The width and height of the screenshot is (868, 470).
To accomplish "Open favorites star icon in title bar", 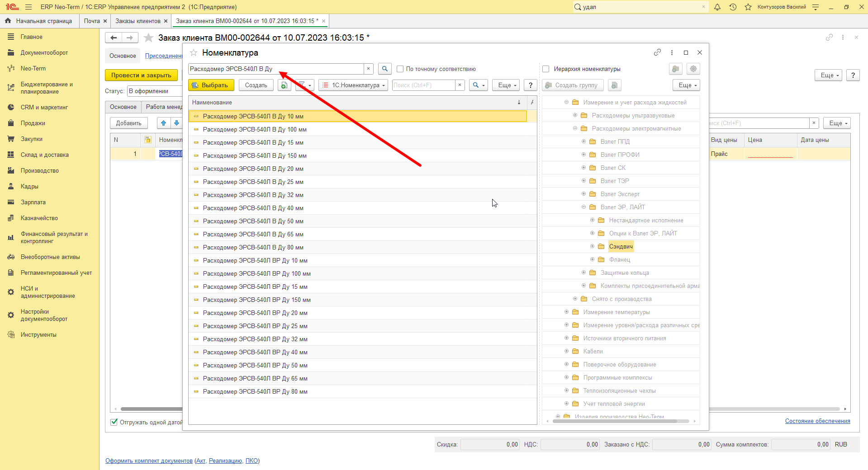I will pyautogui.click(x=748, y=7).
